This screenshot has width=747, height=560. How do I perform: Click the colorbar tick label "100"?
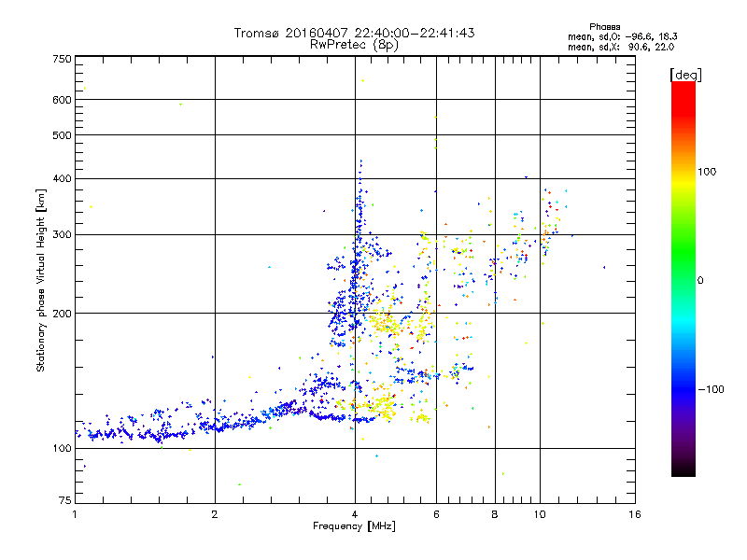coord(707,172)
